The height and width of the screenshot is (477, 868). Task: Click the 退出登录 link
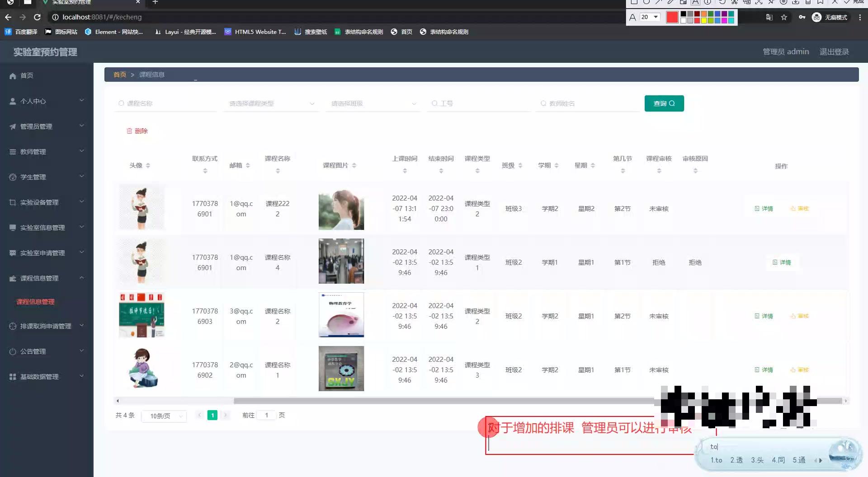click(834, 51)
